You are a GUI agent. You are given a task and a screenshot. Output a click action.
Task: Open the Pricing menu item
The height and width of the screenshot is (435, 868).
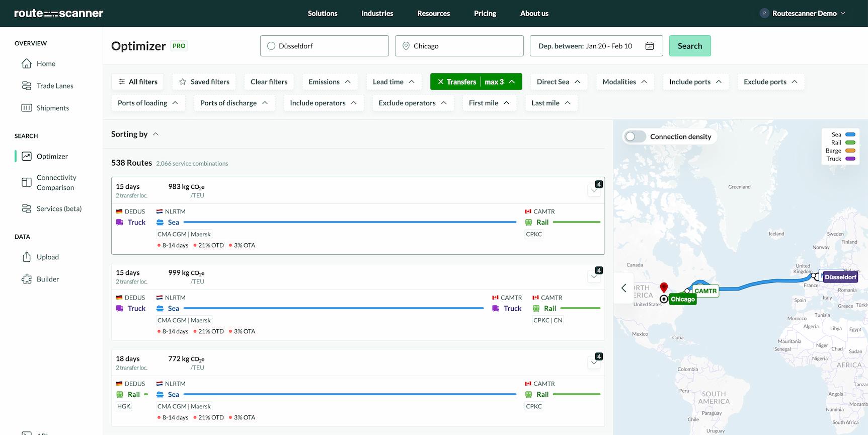(485, 14)
